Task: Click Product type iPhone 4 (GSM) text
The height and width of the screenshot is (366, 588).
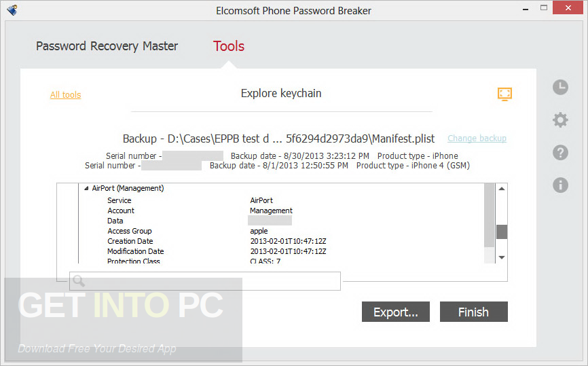Action: 413,166
